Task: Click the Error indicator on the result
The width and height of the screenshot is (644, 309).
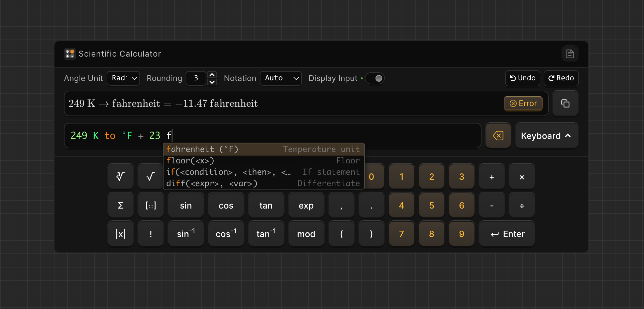Action: pos(523,103)
